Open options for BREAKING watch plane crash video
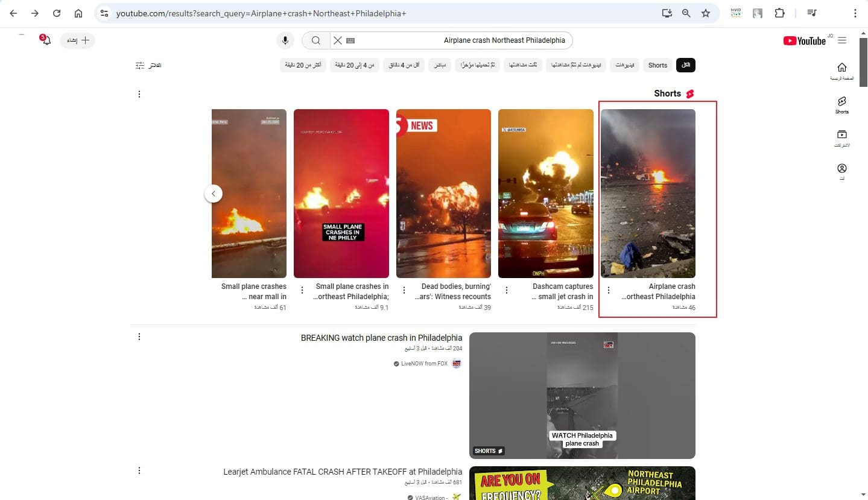The image size is (868, 500). pos(139,337)
